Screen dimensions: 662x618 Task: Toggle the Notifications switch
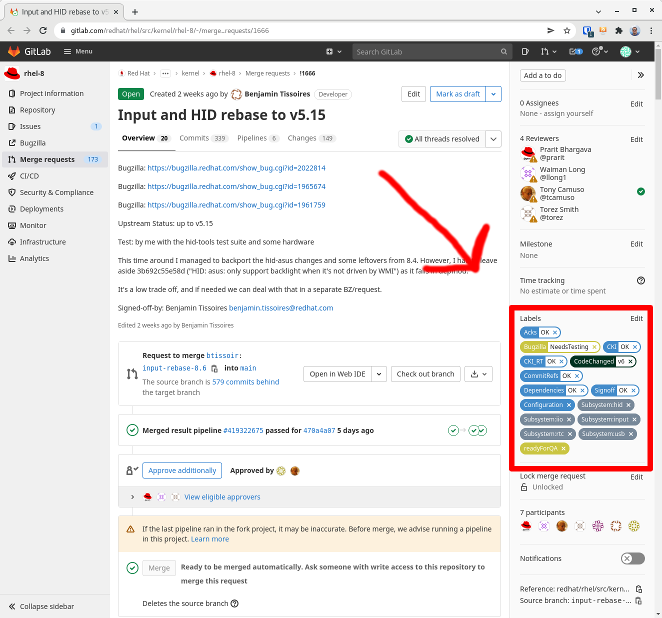pyautogui.click(x=632, y=558)
